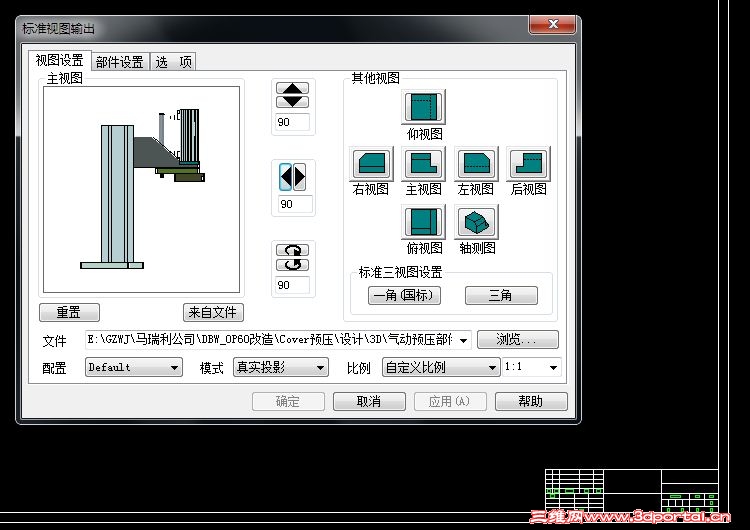The image size is (750, 530).
Task: Click the 来自文件 button
Action: [213, 312]
